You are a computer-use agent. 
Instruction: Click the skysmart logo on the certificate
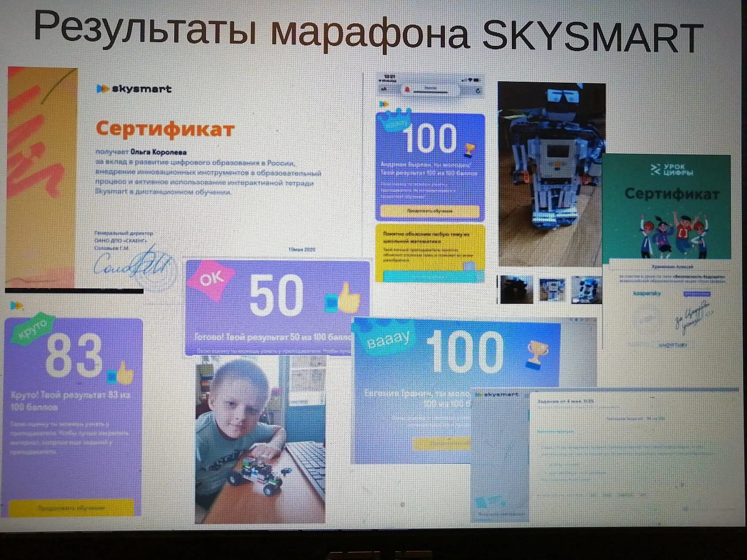pos(134,89)
